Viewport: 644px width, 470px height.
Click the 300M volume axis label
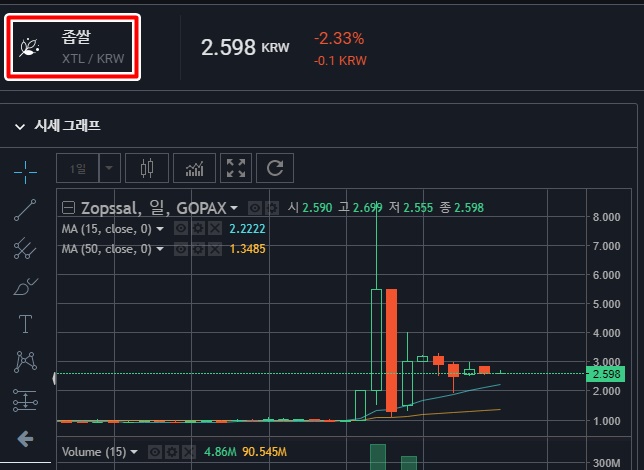[607, 463]
